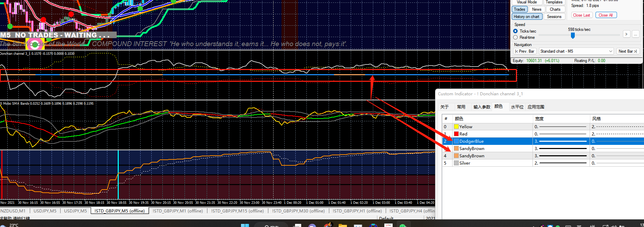
Task: Open the line style dropdown for the Yellow row
Action: coord(617,127)
